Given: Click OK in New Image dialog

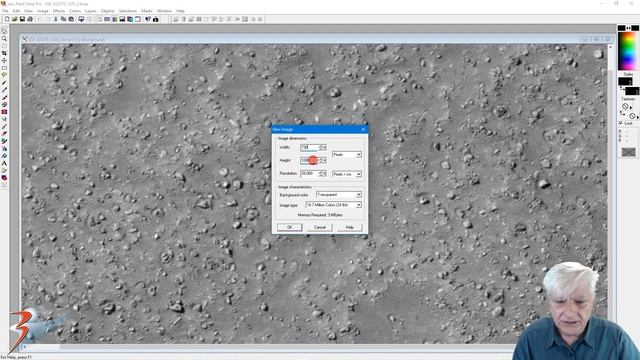Looking at the screenshot, I should (x=289, y=227).
